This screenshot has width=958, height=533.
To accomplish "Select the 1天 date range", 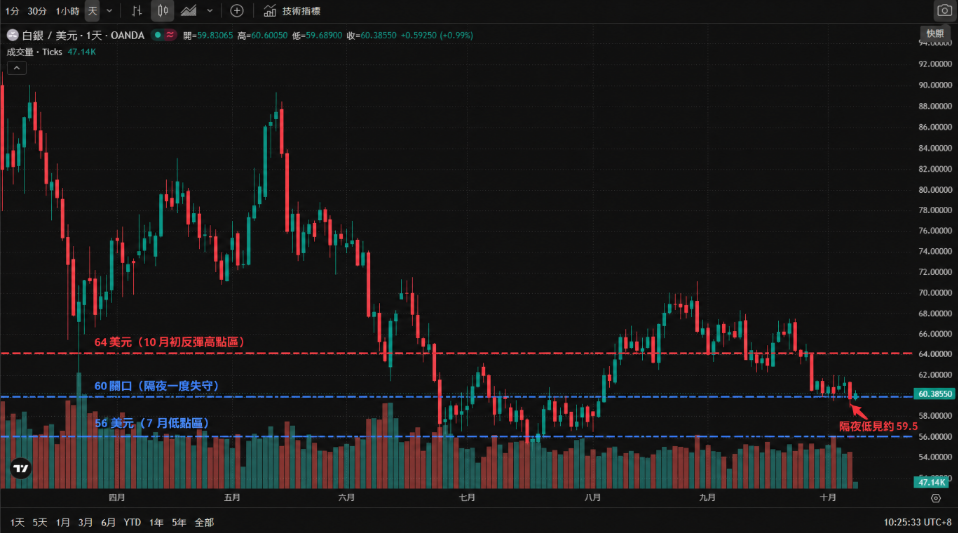I will 17,522.
